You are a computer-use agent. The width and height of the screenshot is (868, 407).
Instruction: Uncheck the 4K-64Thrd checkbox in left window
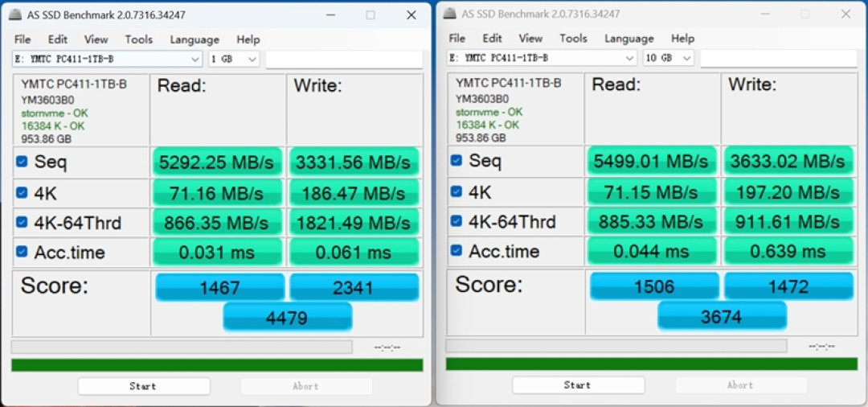click(22, 222)
